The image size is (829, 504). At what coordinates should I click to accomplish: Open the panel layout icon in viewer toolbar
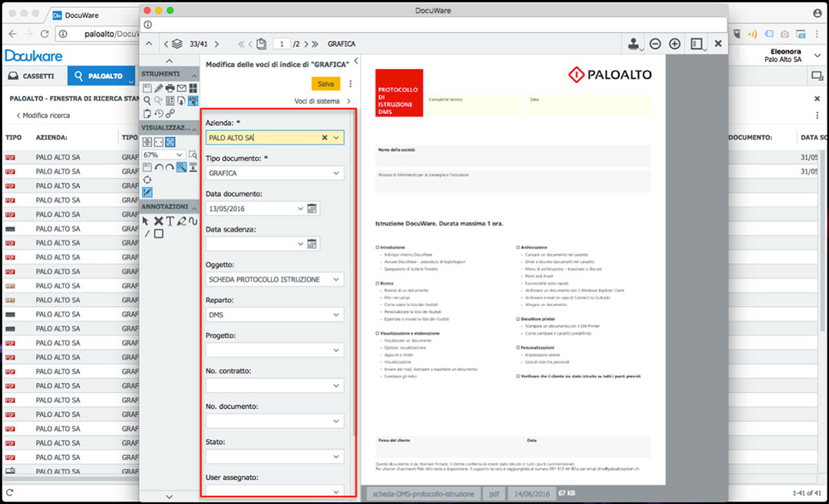tap(697, 44)
